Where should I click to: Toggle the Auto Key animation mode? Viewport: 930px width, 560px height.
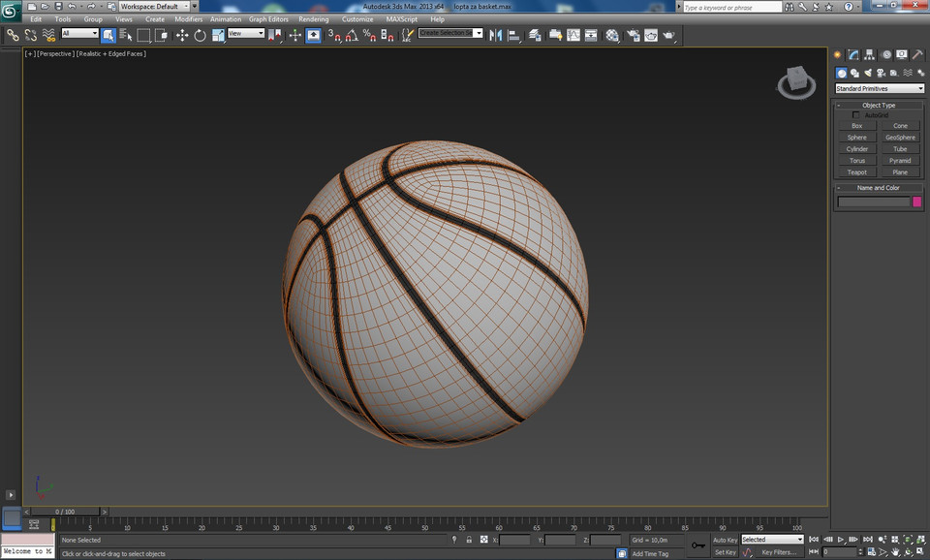[725, 540]
